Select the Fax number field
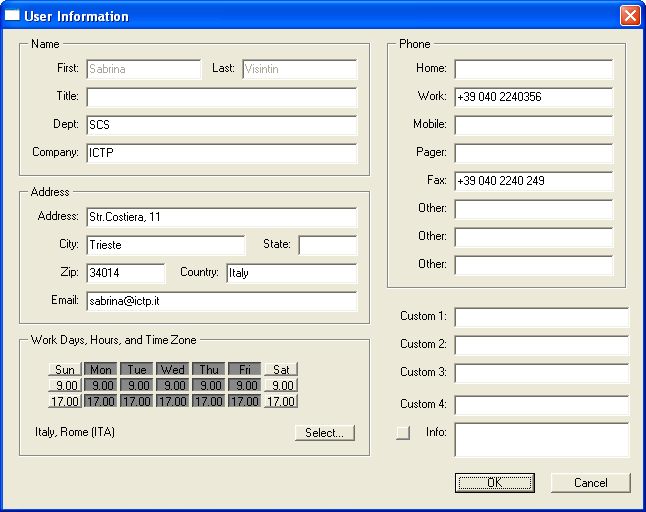 pyautogui.click(x=533, y=182)
